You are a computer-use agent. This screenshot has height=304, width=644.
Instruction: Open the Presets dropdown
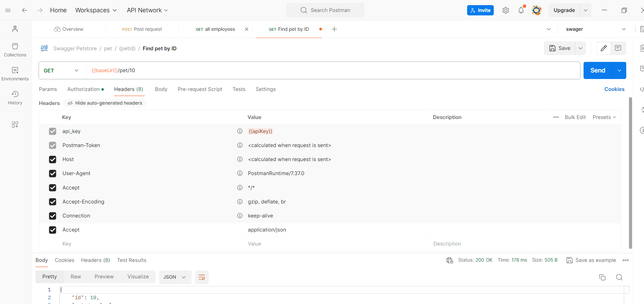[x=604, y=117]
